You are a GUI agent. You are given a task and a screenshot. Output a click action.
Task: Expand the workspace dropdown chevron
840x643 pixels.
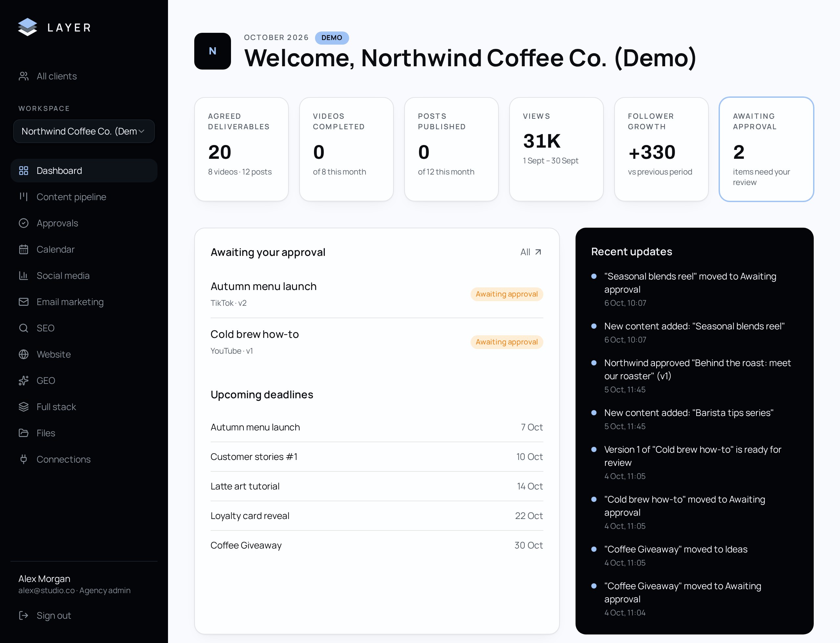tap(142, 131)
